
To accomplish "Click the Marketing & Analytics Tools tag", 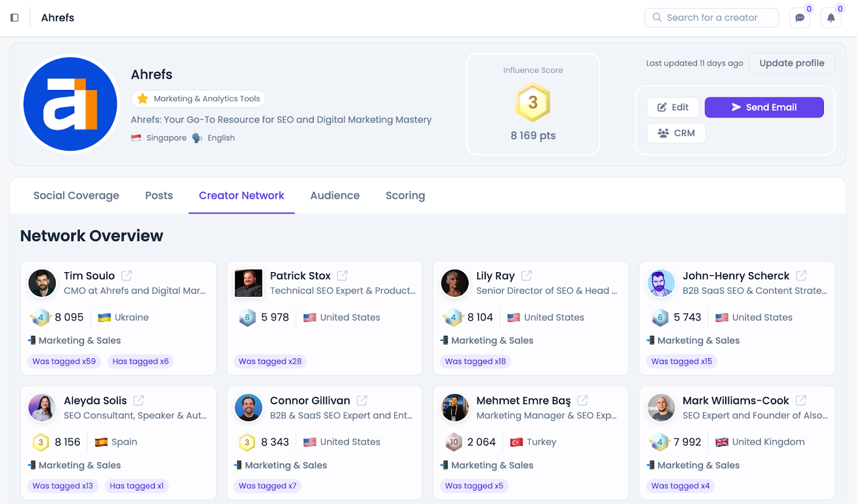I will pyautogui.click(x=198, y=99).
